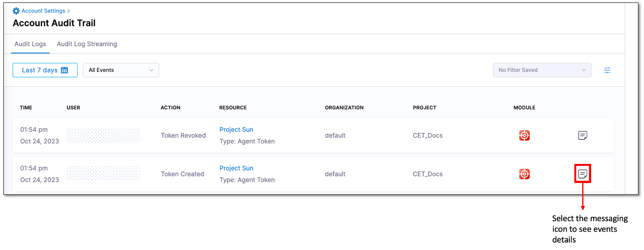Open the Project Sun link in the Token Created row
The width and height of the screenshot is (644, 250).
click(x=236, y=168)
